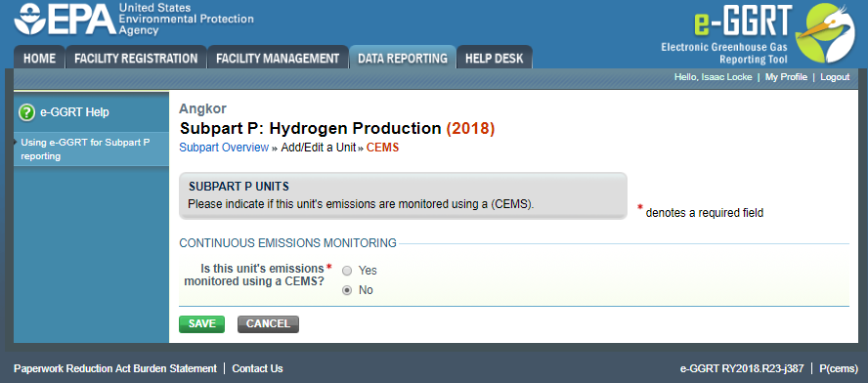Click the green SAVE button
The height and width of the screenshot is (383, 868).
[x=202, y=324]
